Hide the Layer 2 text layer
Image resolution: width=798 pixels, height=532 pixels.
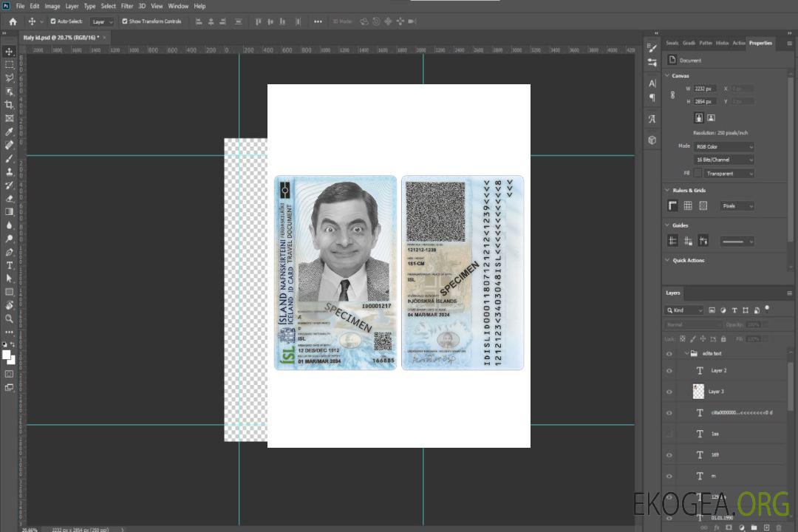[x=669, y=371]
